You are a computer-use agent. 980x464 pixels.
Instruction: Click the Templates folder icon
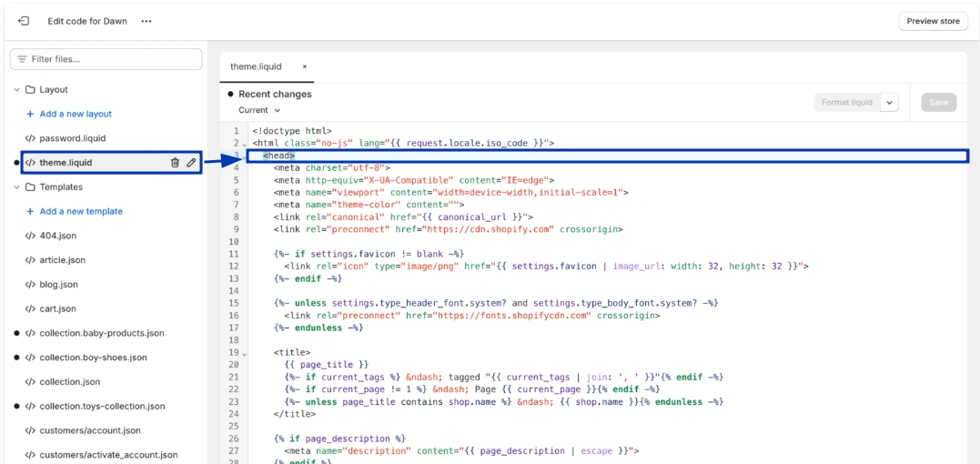30,187
